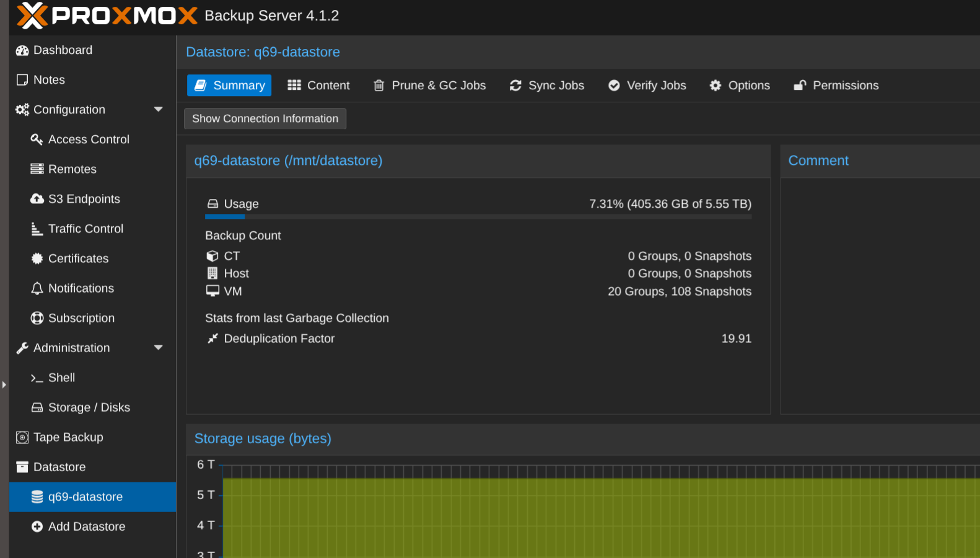Click the datastore Usage progress bar
The height and width of the screenshot is (558, 980).
click(478, 216)
